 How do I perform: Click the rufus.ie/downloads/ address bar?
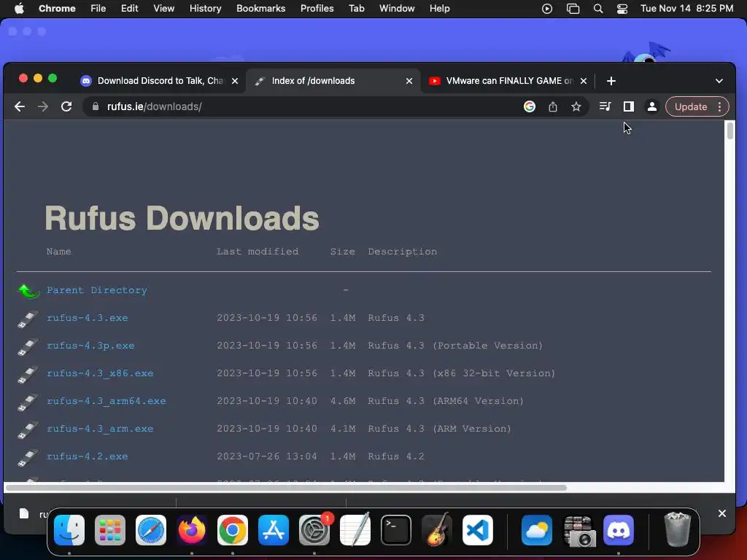305,106
